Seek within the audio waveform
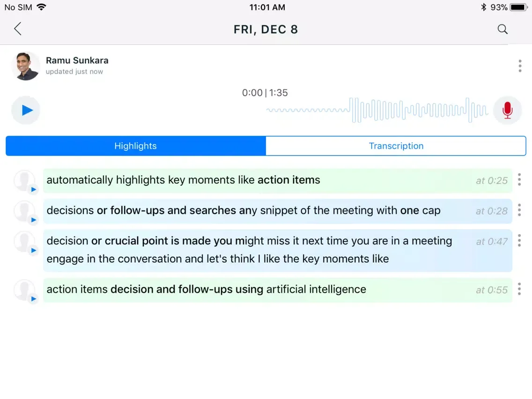532x399 pixels. (377, 110)
